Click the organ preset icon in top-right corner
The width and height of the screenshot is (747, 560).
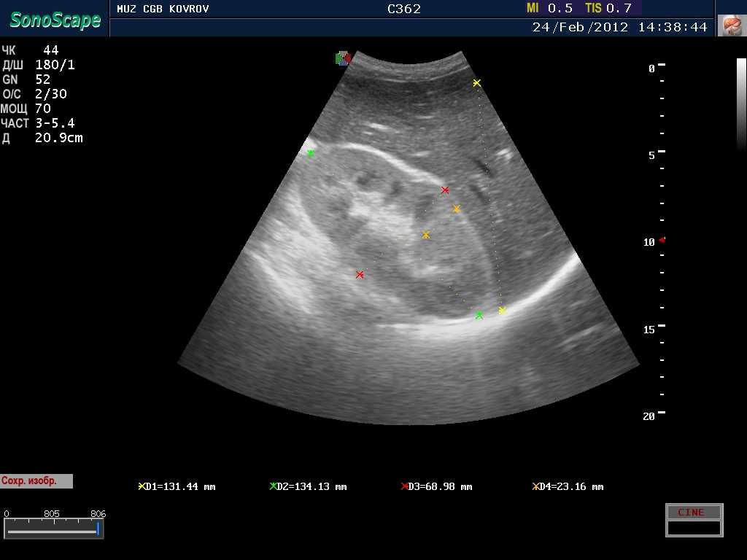730,26
